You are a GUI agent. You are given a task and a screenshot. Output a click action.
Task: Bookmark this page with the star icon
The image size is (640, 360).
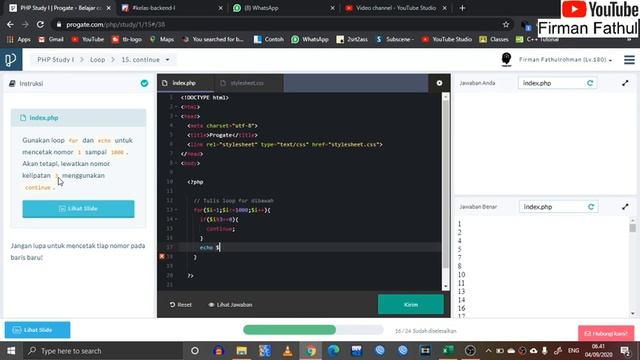click(x=506, y=24)
